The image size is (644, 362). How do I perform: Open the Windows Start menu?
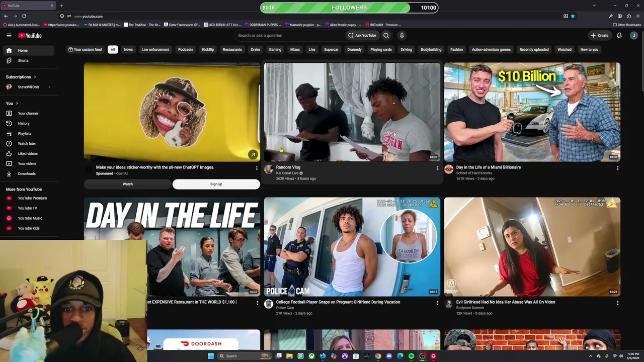211,356
